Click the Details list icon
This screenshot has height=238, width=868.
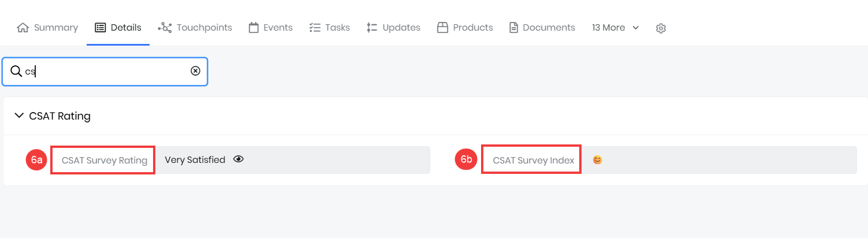tap(100, 28)
